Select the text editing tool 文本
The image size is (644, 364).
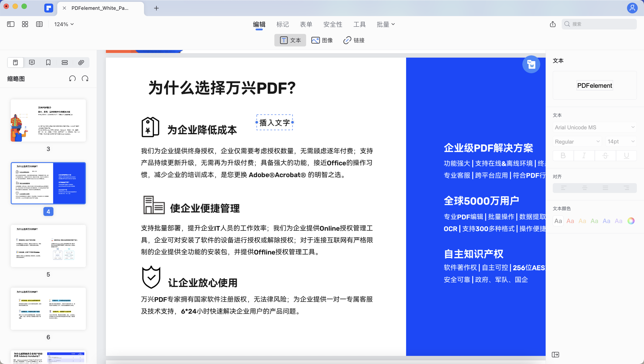[x=290, y=40]
